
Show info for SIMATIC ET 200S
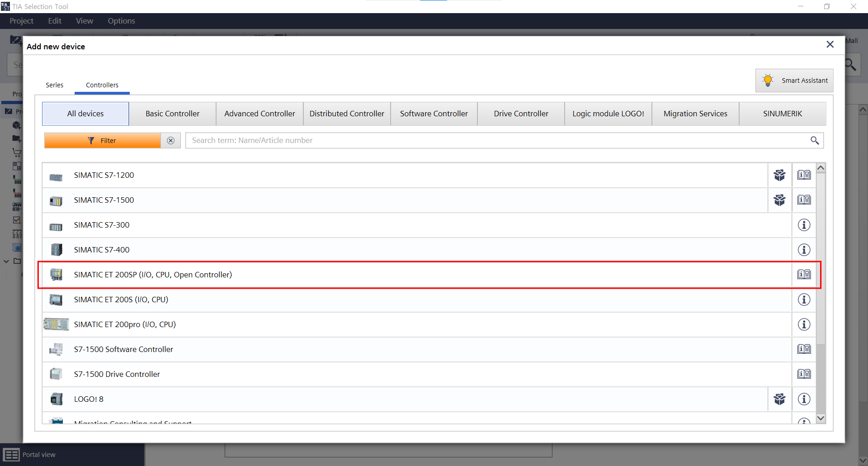[x=804, y=300]
